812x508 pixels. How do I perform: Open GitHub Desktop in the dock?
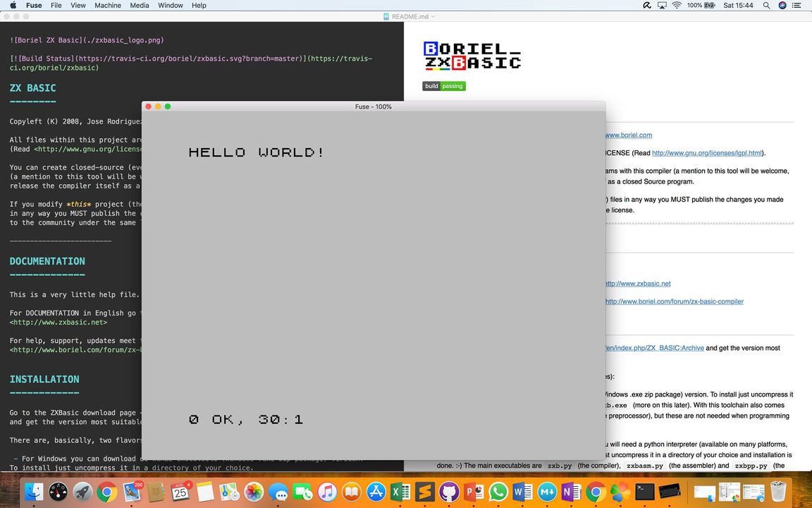pos(449,492)
